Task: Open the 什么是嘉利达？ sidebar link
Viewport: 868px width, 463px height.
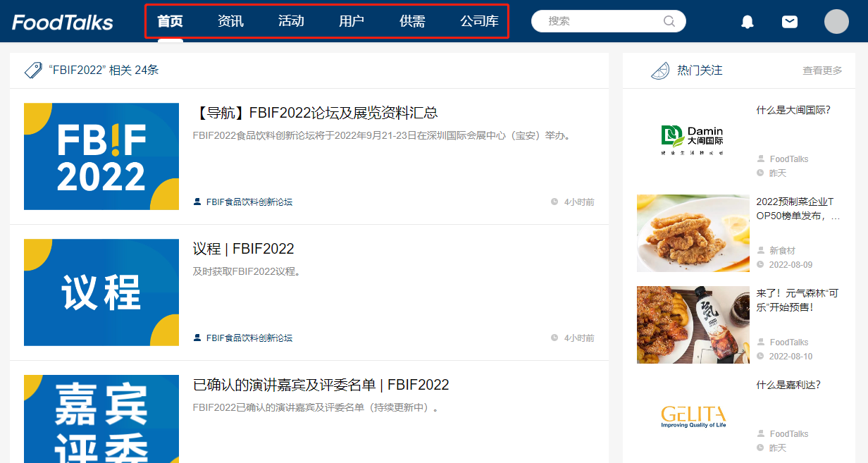Action: [788, 385]
